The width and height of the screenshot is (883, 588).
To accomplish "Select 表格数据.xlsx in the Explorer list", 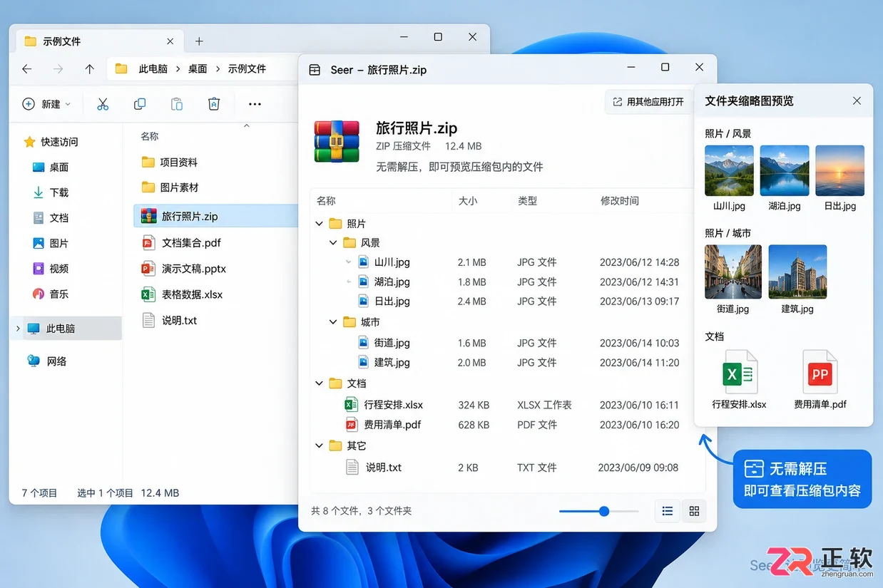I will click(x=183, y=294).
